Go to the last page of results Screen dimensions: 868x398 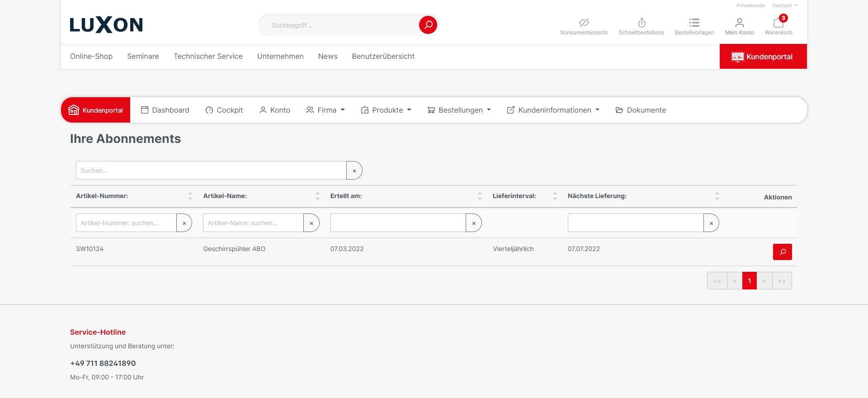pos(782,281)
